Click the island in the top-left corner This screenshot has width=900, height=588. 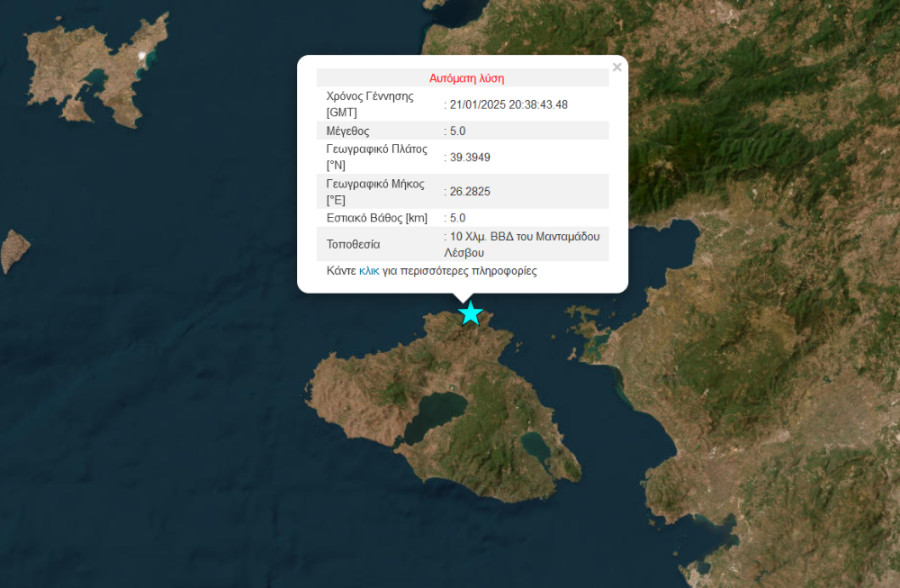[x=70, y=60]
